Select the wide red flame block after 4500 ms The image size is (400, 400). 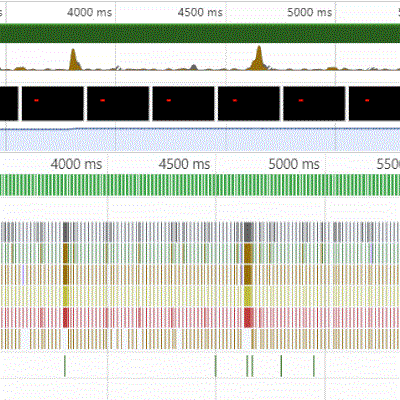point(249,318)
